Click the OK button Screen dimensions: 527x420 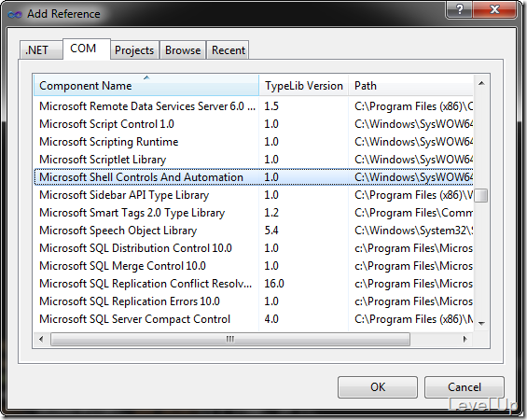[378, 387]
